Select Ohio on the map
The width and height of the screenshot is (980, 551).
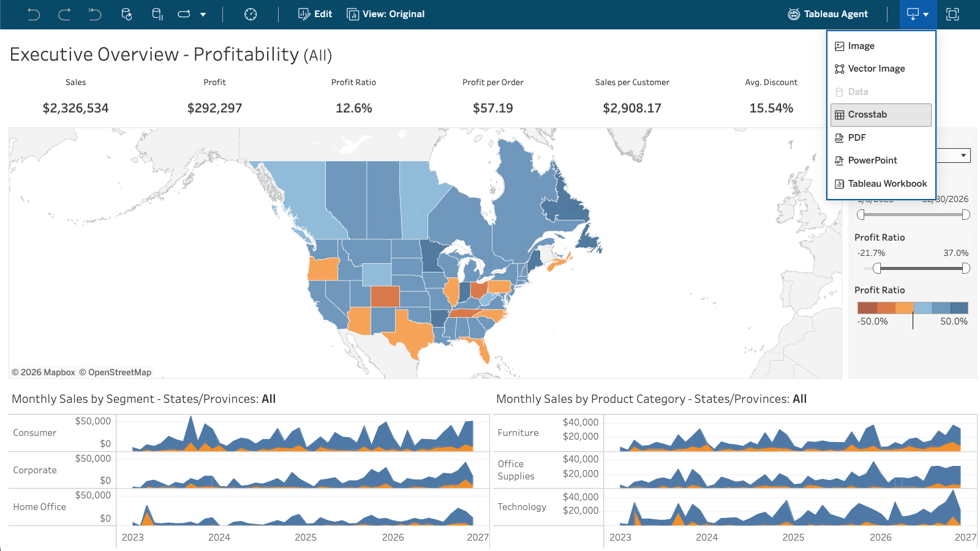coord(478,289)
